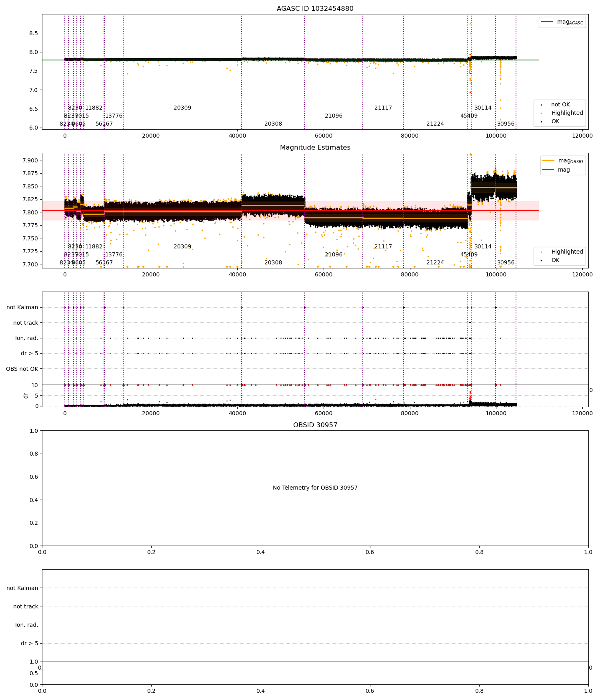Click the "dr" y-axis label

point(26,396)
